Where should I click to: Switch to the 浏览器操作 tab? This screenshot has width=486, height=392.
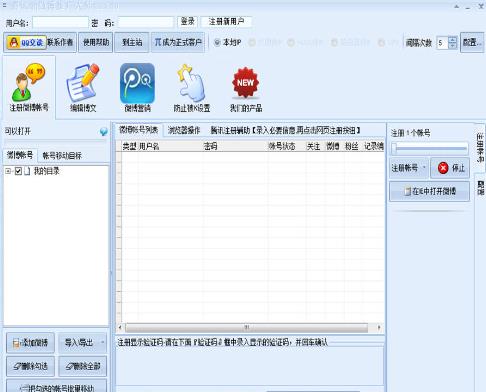[x=184, y=130]
